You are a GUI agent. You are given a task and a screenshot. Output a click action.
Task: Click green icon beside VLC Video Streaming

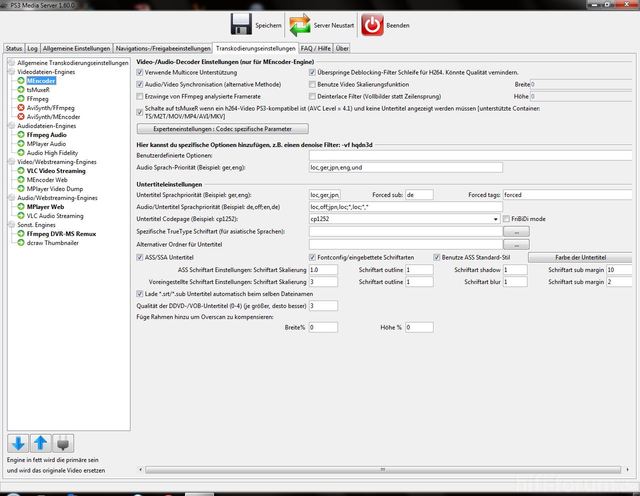coord(21,170)
